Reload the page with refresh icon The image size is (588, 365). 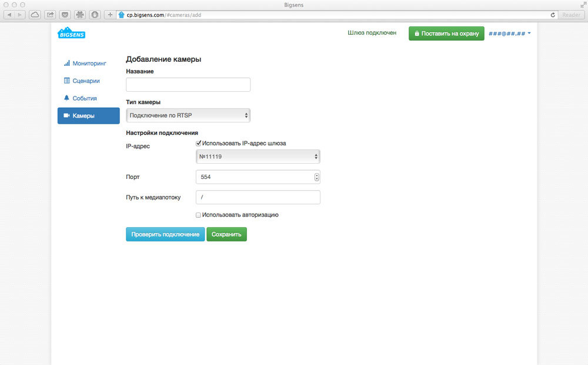click(x=552, y=15)
